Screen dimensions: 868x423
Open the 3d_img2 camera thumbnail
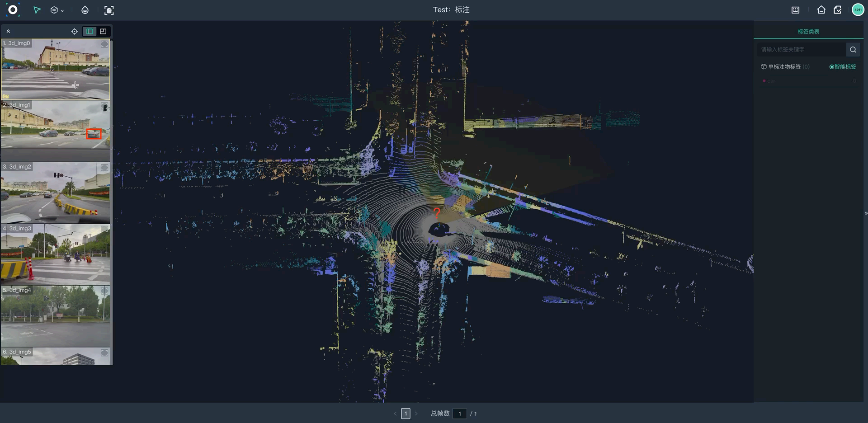pos(55,193)
